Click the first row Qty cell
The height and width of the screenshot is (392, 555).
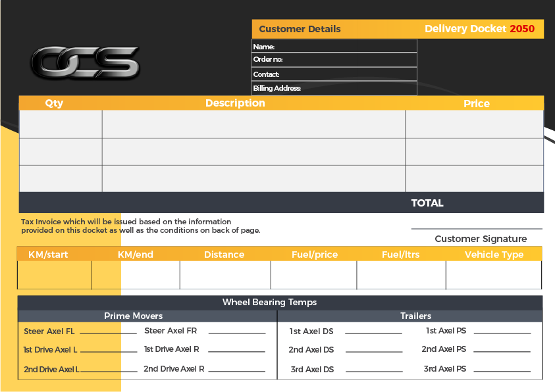pyautogui.click(x=61, y=124)
